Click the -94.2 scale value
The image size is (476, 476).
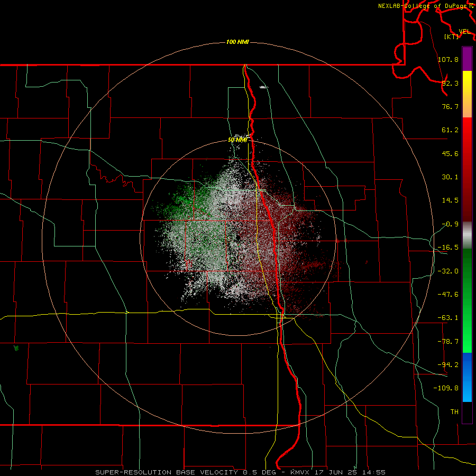[448, 364]
